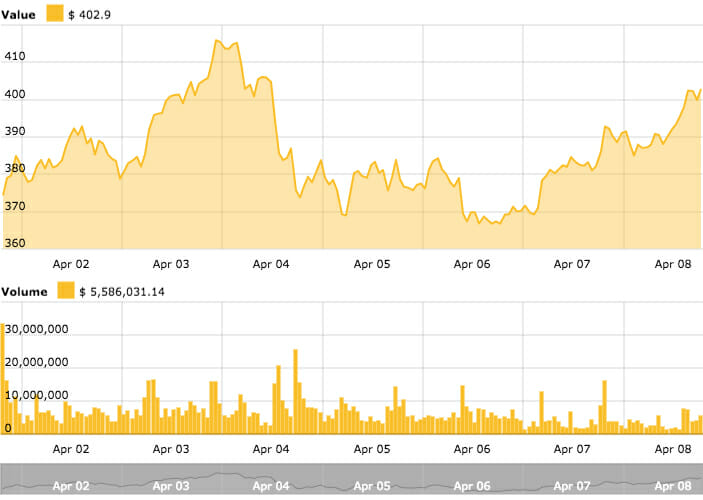This screenshot has width=703, height=500.
Task: Select the "Volume" legend label
Action: [27, 291]
